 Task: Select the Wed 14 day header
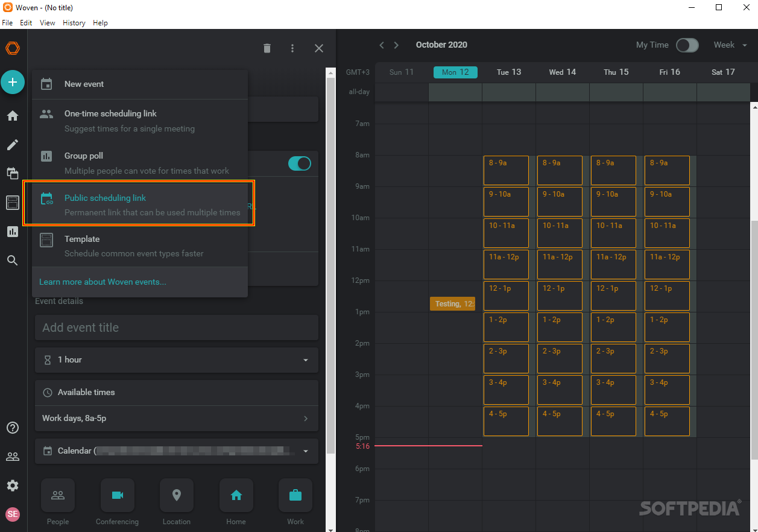[563, 72]
